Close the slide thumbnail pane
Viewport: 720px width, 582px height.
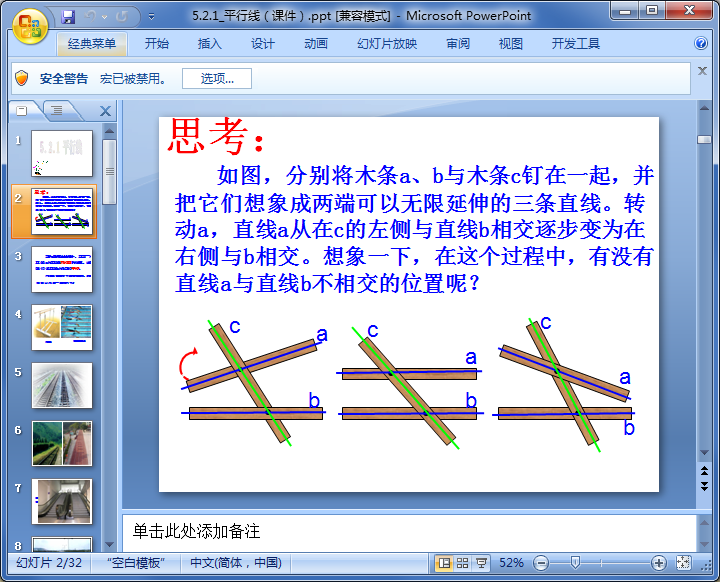(105, 111)
